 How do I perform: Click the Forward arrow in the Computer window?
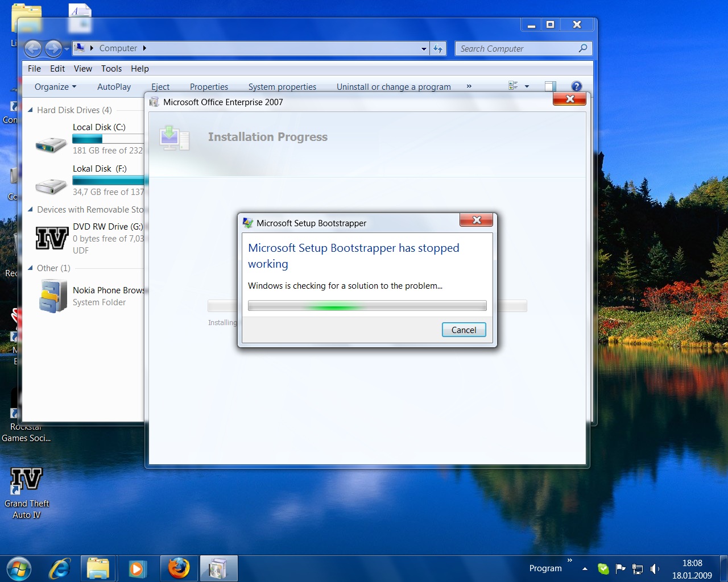tap(53, 49)
